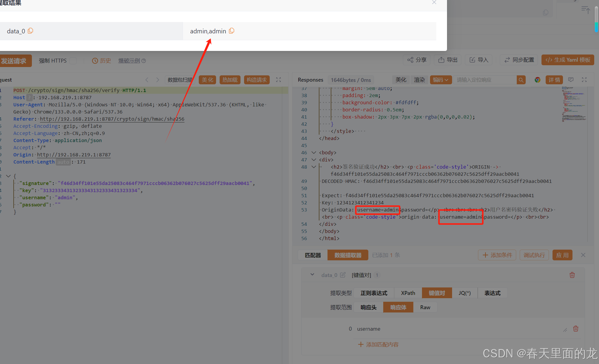Viewport: 599px width, 364px height.
Task: Toggle the 强制 HTTPS checkbox
Action: [73, 61]
